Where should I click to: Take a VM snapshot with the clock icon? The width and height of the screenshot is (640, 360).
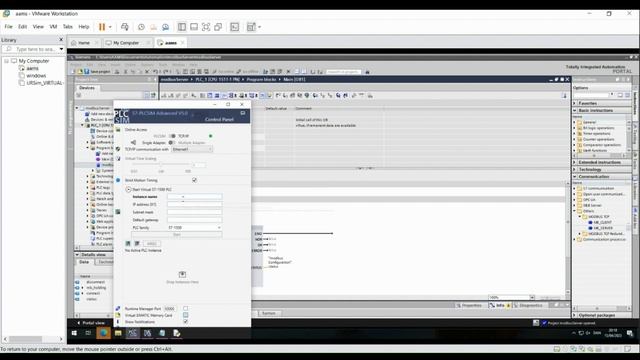[x=141, y=27]
